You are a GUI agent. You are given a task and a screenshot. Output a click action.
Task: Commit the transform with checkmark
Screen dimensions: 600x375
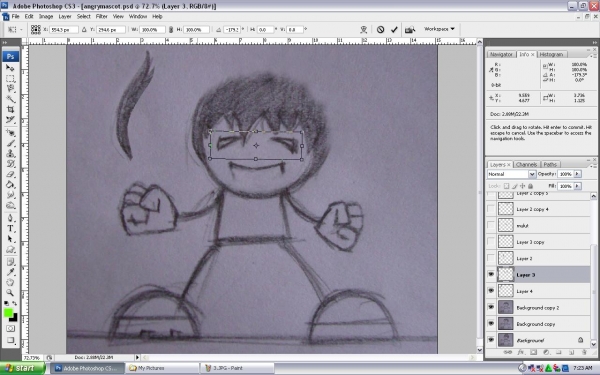pyautogui.click(x=394, y=29)
